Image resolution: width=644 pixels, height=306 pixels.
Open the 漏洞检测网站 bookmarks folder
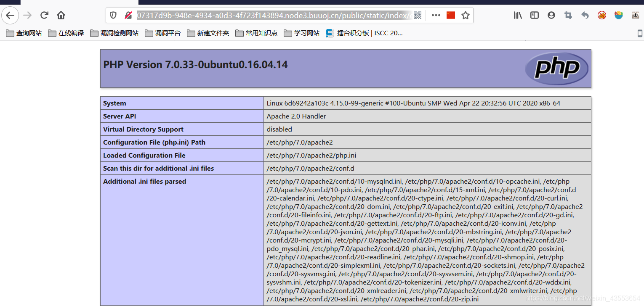tap(114, 33)
